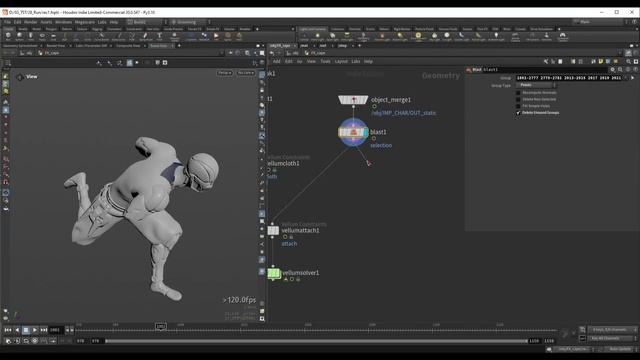Screen dimensions: 640x360
Task: Click the timeline current frame marker
Action: 161,327
